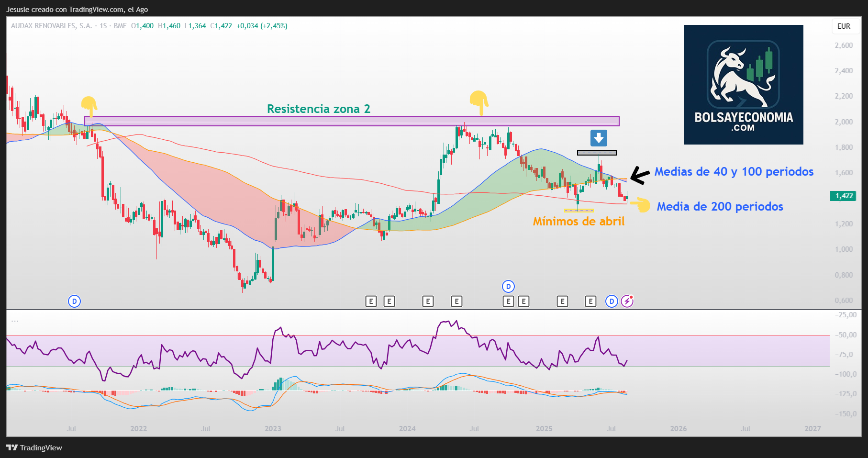Click the 2026 label on the time axis
868x458 pixels.
pos(679,428)
